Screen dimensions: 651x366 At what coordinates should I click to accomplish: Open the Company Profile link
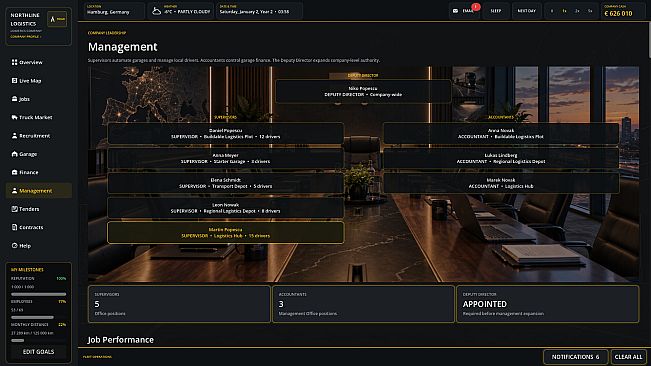pyautogui.click(x=26, y=37)
